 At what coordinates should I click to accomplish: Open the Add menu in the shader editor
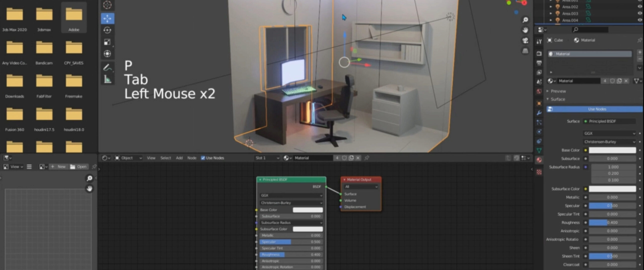pyautogui.click(x=179, y=158)
